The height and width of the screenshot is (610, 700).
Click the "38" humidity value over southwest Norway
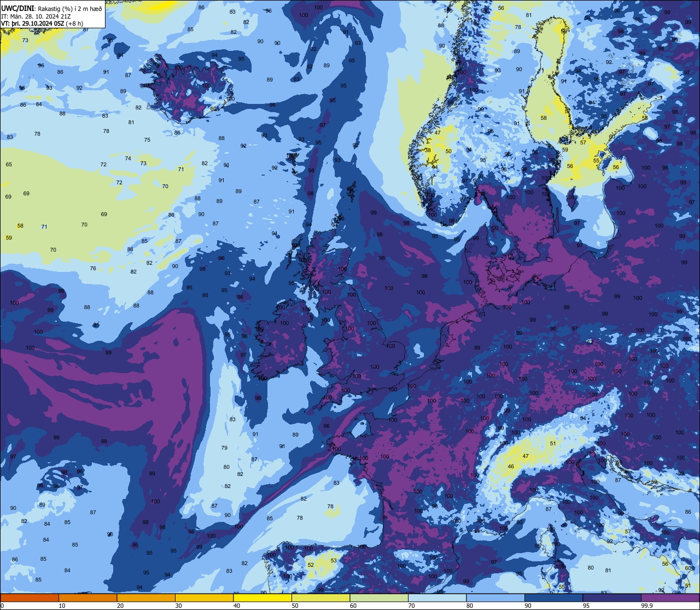[x=428, y=150]
